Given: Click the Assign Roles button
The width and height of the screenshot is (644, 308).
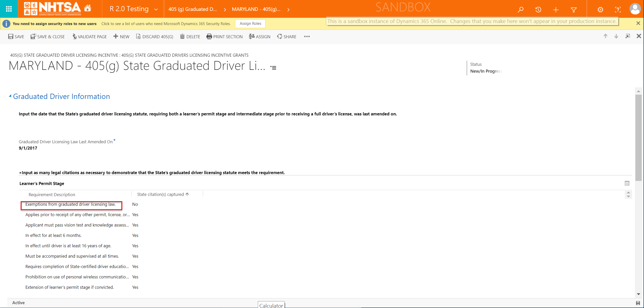Looking at the screenshot, I should pos(250,24).
